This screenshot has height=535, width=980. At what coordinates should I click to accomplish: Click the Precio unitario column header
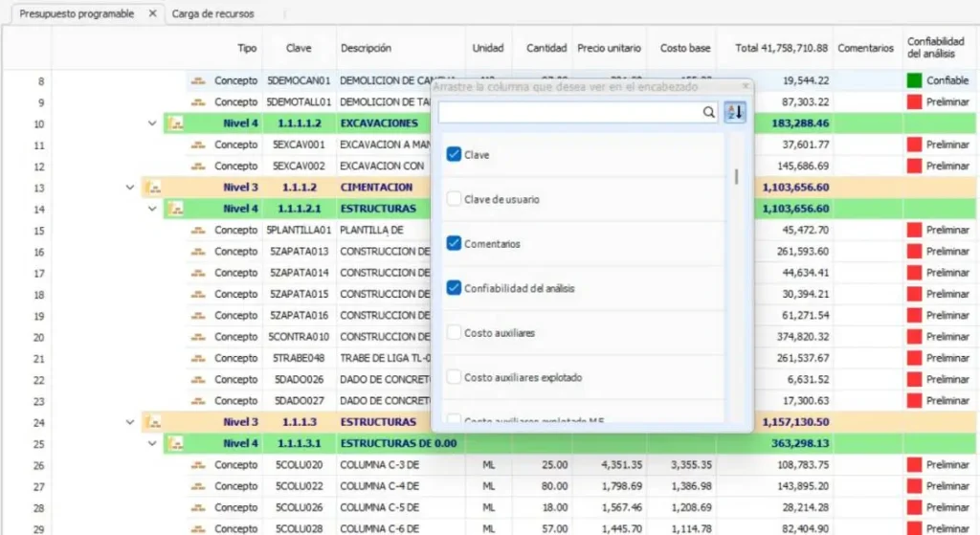pyautogui.click(x=610, y=48)
